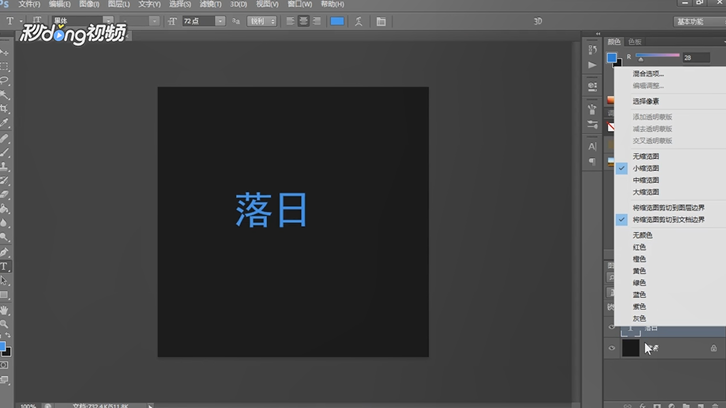726x408 pixels.
Task: Select the Zoom tool
Action: click(5, 324)
